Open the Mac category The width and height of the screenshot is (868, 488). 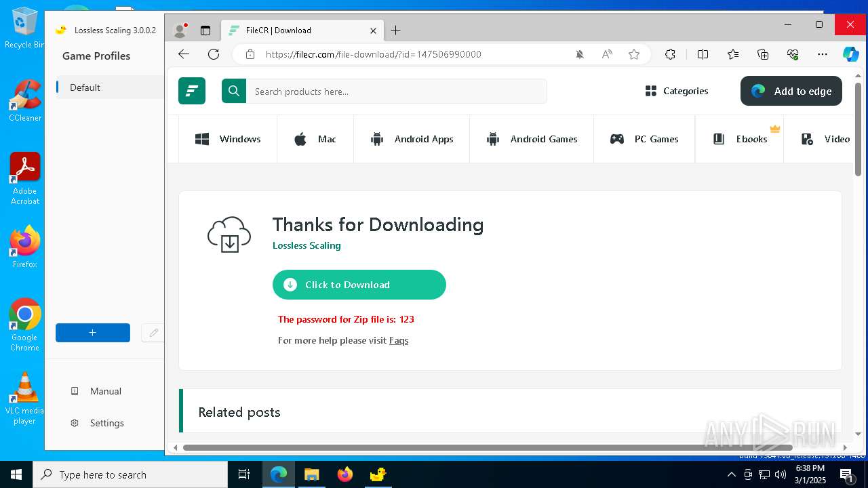tap(315, 139)
